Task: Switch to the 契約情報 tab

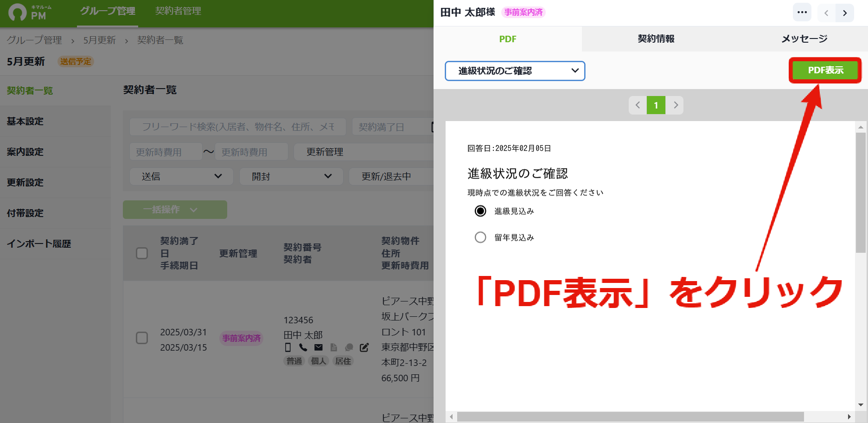Action: 656,39
